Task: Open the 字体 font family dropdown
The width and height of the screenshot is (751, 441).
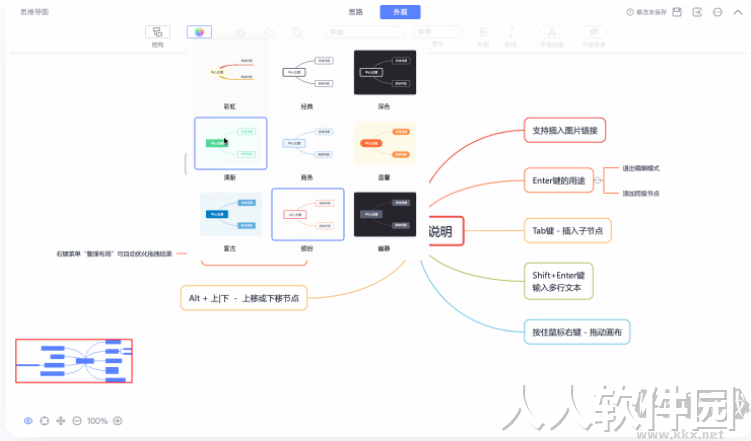Action: 364,32
